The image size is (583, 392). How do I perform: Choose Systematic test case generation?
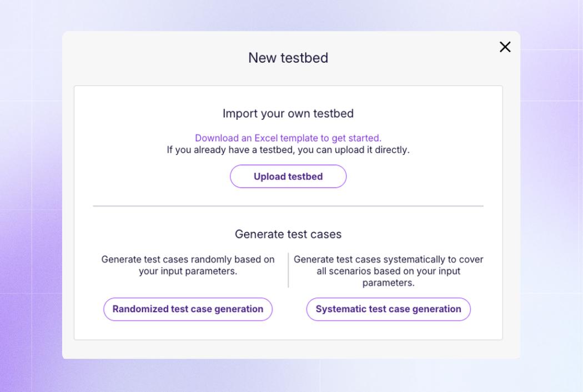click(388, 309)
